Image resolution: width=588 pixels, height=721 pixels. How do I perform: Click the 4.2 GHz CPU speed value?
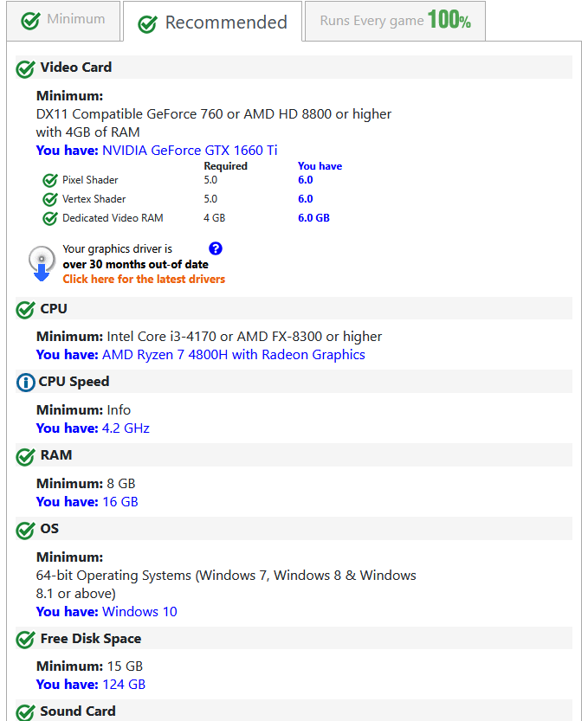126,428
